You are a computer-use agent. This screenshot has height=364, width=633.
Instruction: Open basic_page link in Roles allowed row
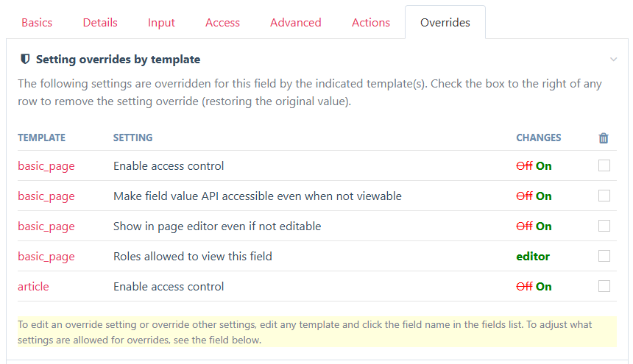[x=46, y=257]
